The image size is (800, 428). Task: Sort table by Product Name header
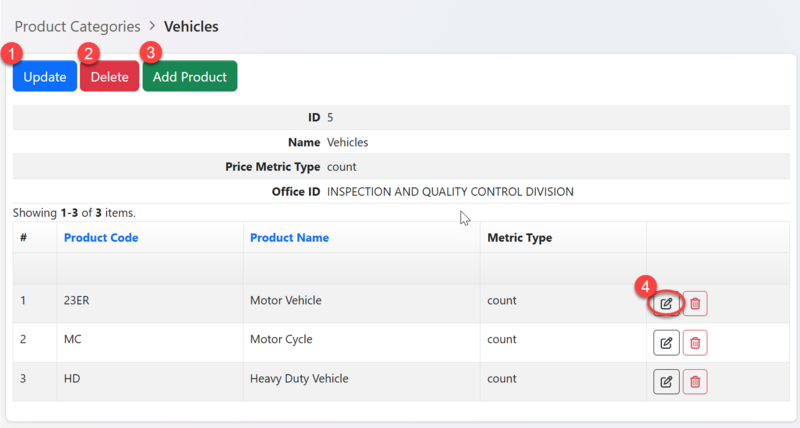click(x=289, y=237)
